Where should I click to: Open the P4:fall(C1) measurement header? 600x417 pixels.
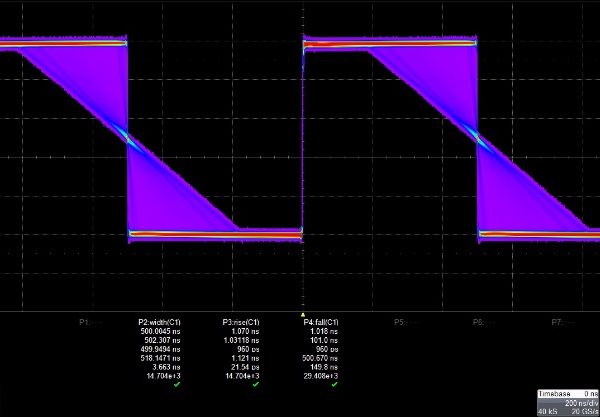321,322
